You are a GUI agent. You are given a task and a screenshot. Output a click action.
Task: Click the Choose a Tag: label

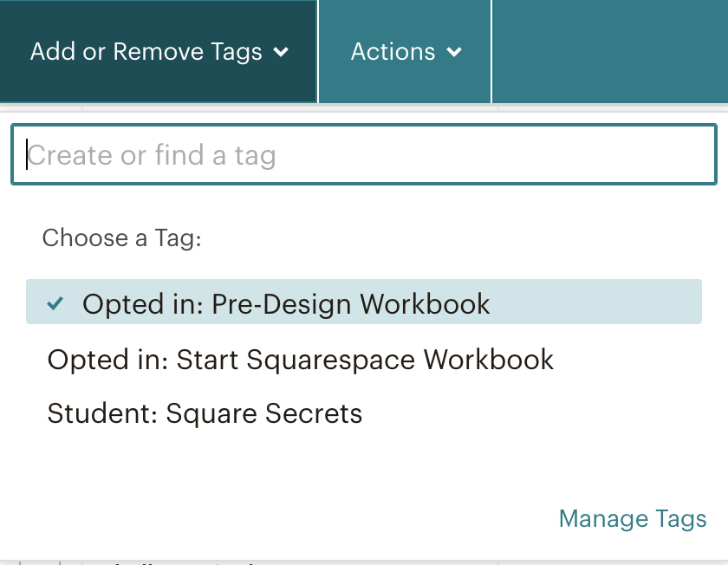click(121, 238)
